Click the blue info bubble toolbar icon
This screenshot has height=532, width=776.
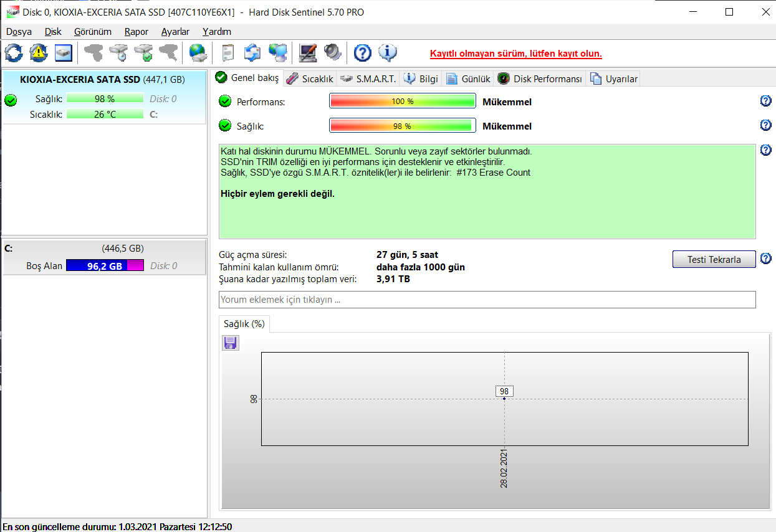[x=388, y=53]
